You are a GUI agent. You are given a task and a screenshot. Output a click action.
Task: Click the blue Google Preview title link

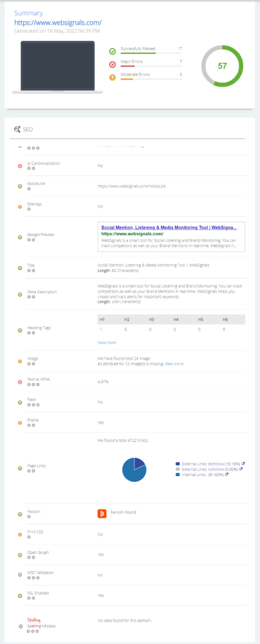tap(169, 227)
